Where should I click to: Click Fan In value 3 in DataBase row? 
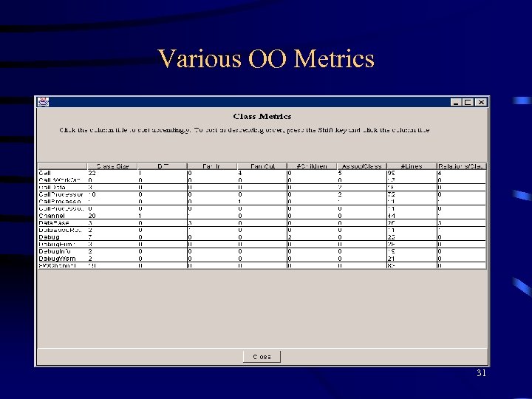pyautogui.click(x=190, y=223)
